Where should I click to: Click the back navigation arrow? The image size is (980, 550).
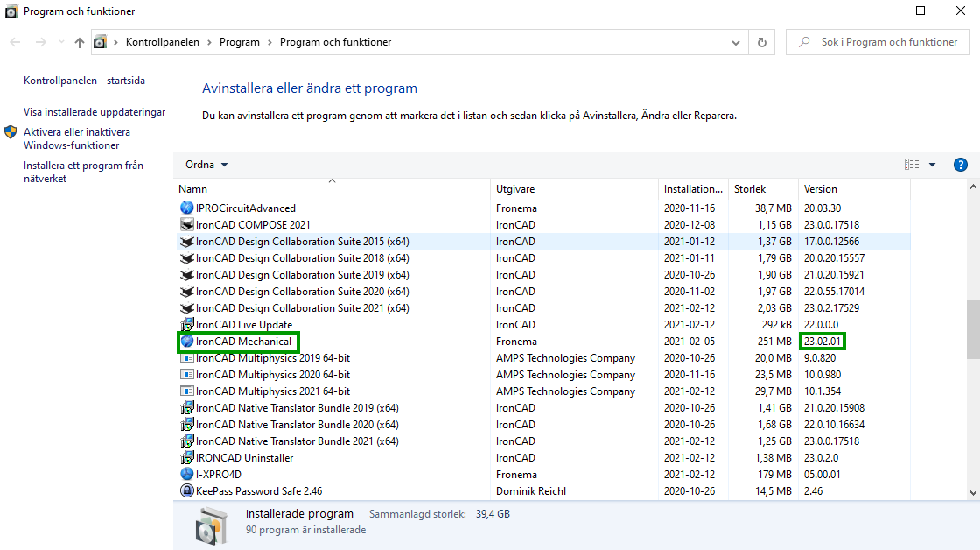[15, 42]
